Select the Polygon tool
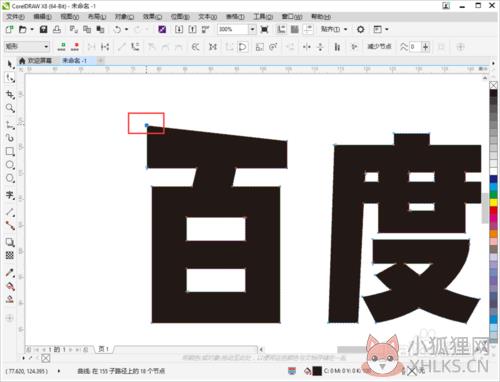 tap(10, 178)
